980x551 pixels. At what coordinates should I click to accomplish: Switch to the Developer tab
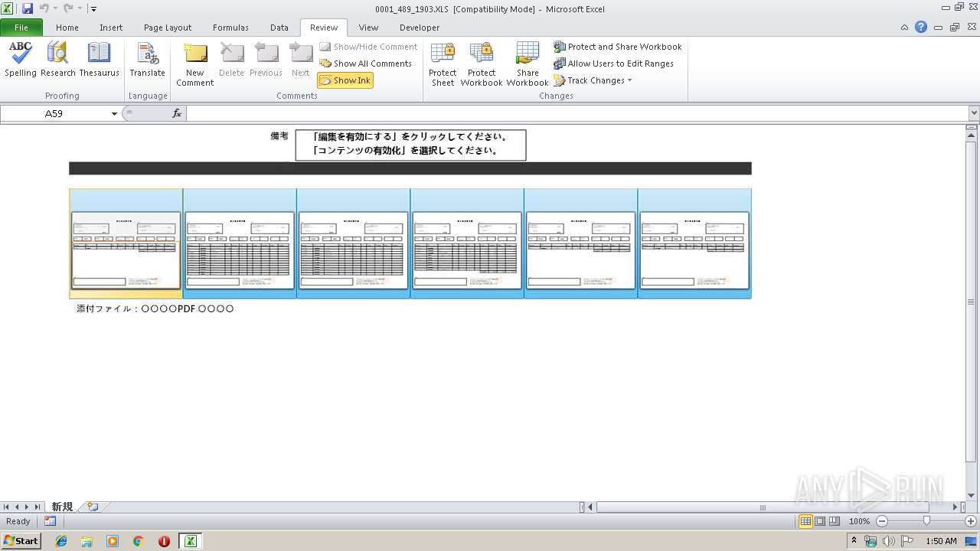(420, 28)
